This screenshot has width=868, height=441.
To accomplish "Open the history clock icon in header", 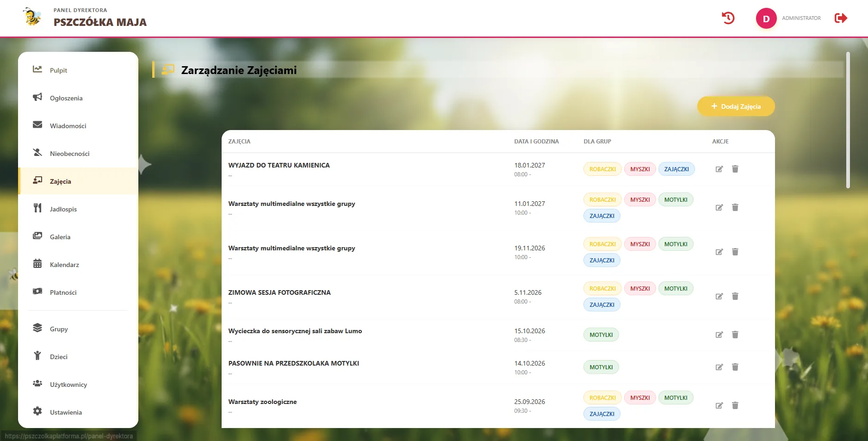I will (x=728, y=18).
